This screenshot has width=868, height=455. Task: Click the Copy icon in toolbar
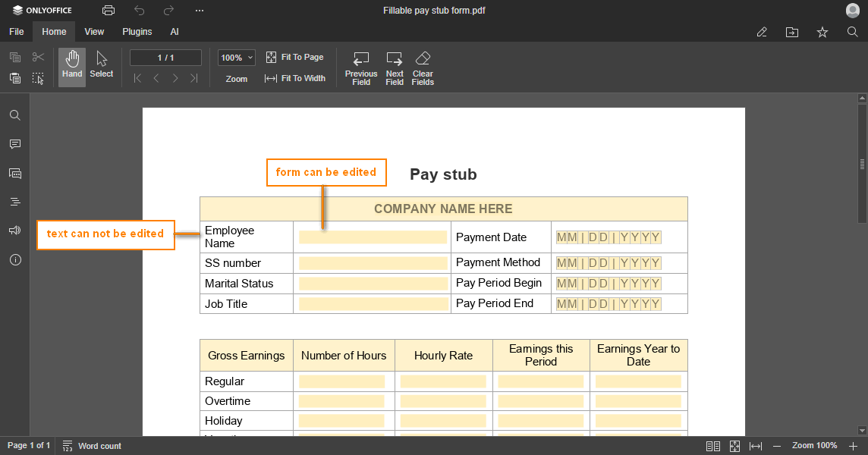click(15, 57)
